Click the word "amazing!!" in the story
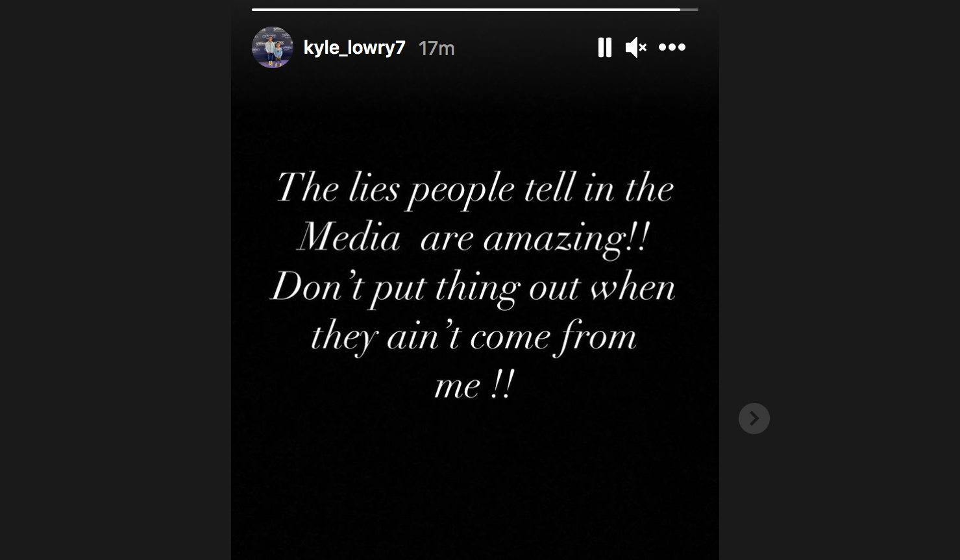The width and height of the screenshot is (960, 560). coord(566,239)
